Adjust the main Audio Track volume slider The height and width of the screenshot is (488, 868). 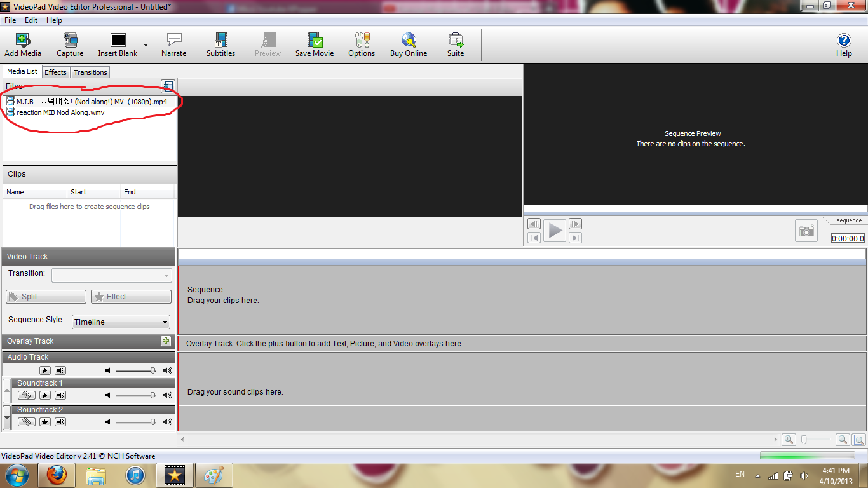[153, 370]
